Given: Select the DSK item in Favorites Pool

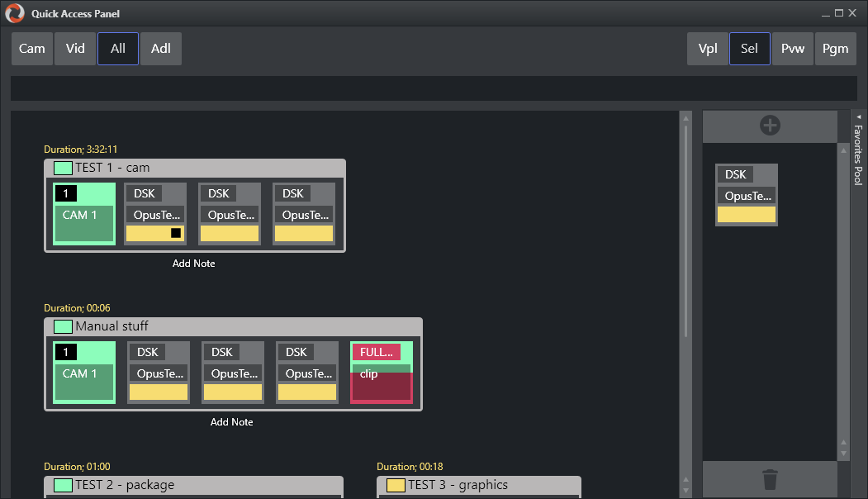Looking at the screenshot, I should point(747,194).
